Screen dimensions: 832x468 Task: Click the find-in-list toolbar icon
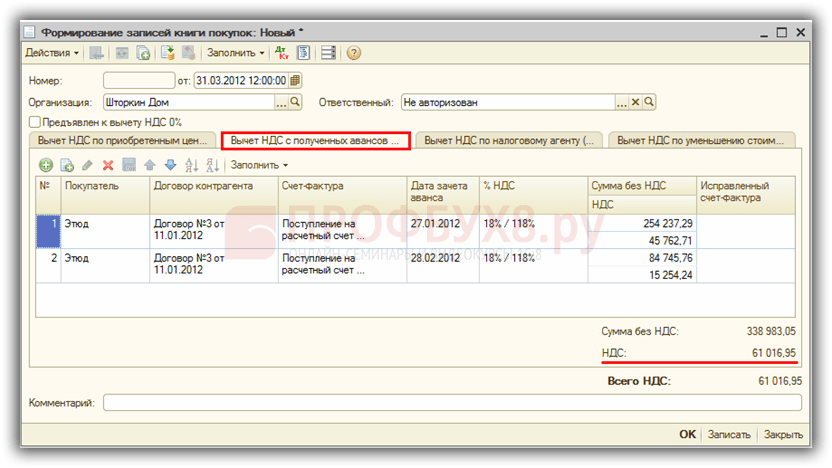coord(96,53)
